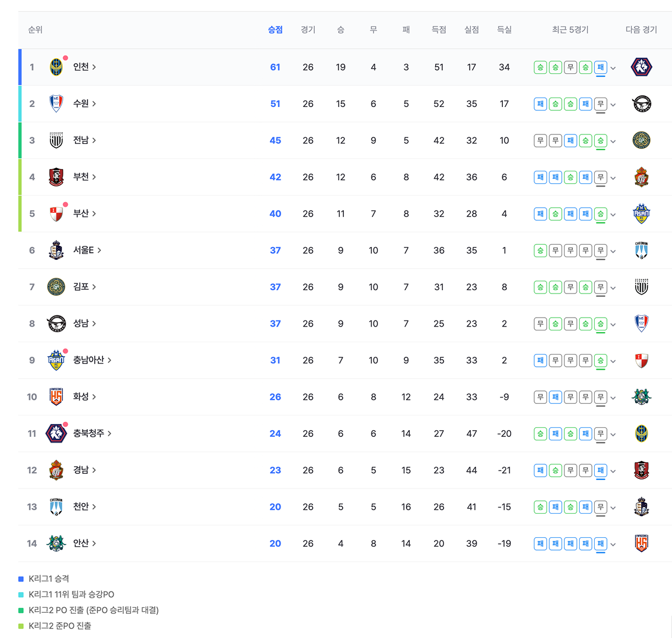Screen dimensions: 672x638
Task: Click next opponent logo in Seoul E row
Action: pos(641,250)
